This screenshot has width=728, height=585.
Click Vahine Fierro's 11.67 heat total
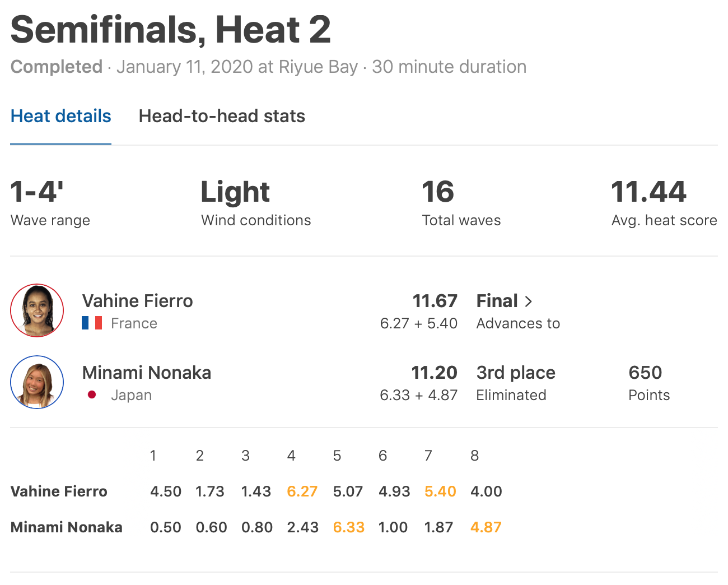pyautogui.click(x=435, y=301)
